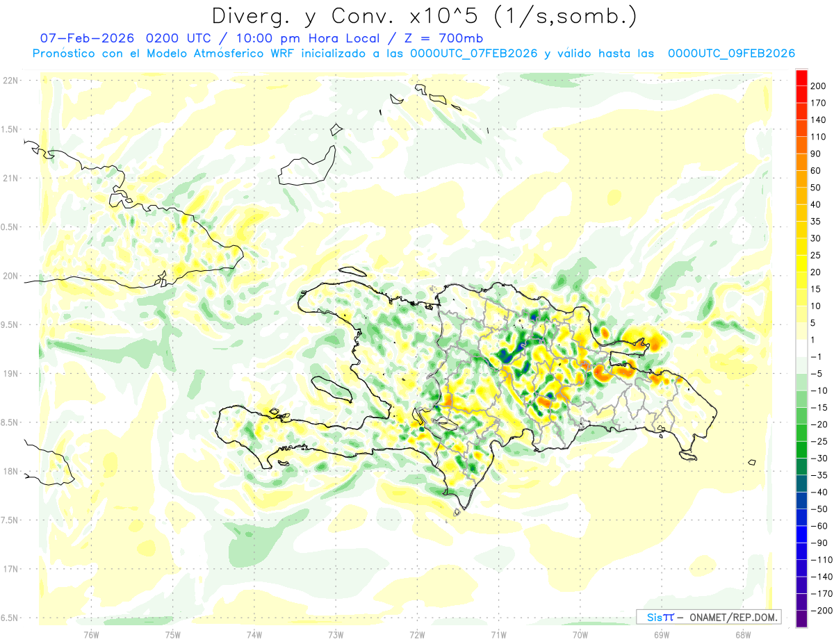The image size is (834, 644).
Task: Click the positive '10' color bar label
Action: click(x=817, y=306)
